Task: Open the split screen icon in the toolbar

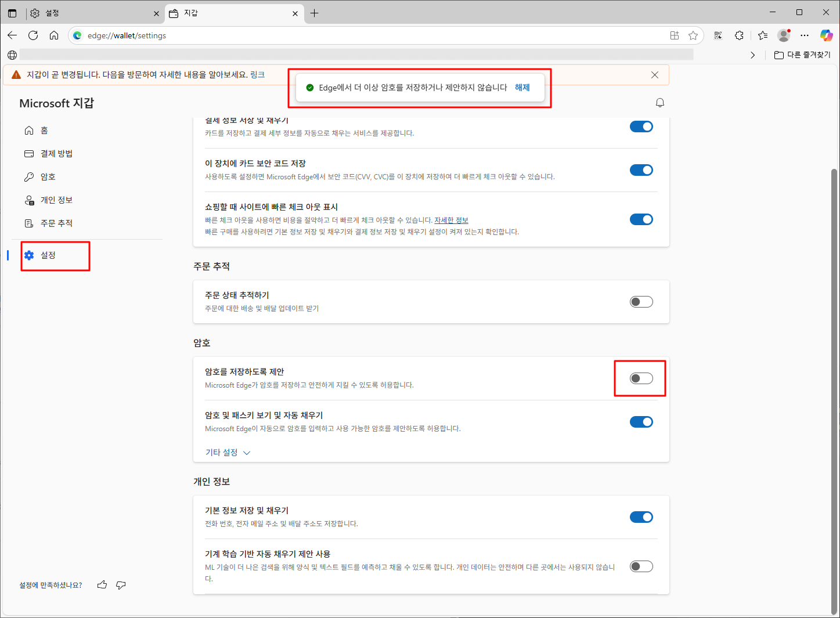Action: click(674, 35)
